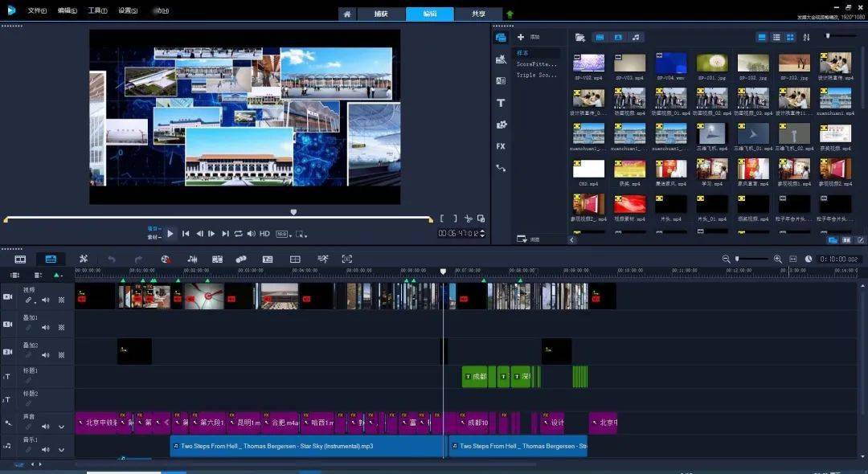Select the Star Sky music clip on timeline
This screenshot has width=868, height=474.
[305, 446]
